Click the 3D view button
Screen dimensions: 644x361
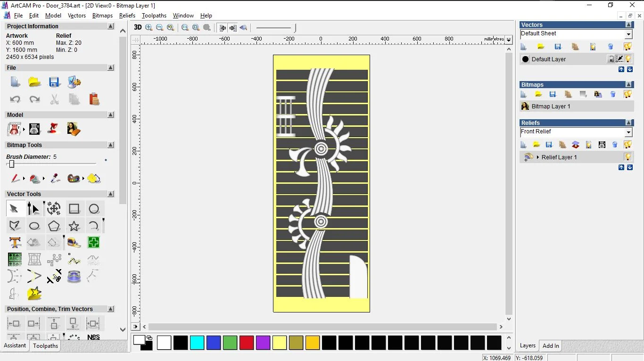pyautogui.click(x=138, y=27)
